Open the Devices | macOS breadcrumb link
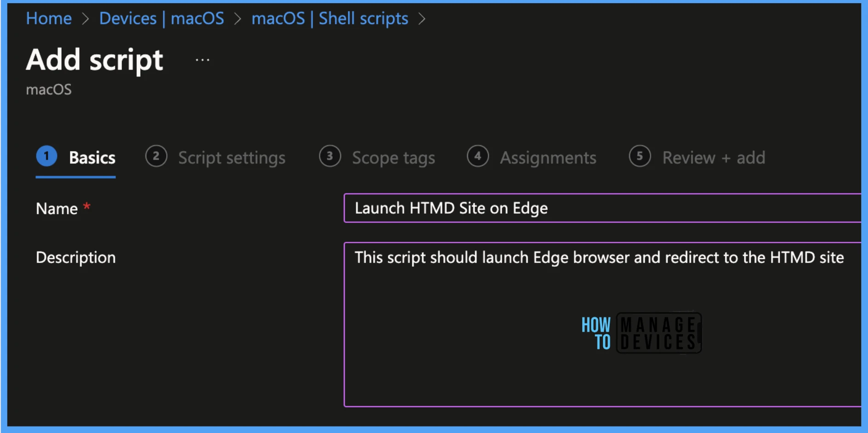868x433 pixels. (162, 18)
